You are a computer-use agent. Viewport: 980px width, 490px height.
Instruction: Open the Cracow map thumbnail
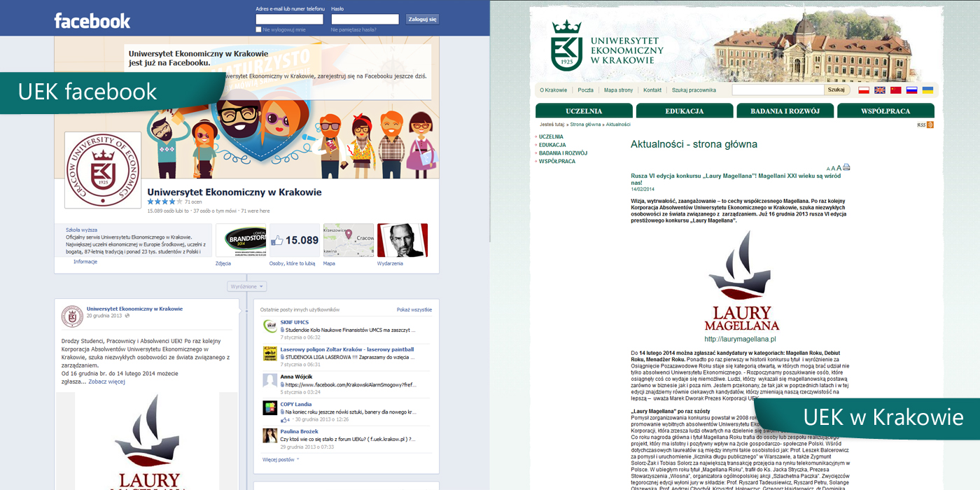tap(349, 240)
